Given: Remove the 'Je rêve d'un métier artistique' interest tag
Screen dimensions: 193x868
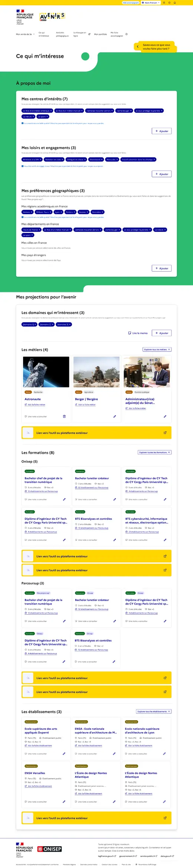Looking at the screenshot, I should click(x=51, y=111).
